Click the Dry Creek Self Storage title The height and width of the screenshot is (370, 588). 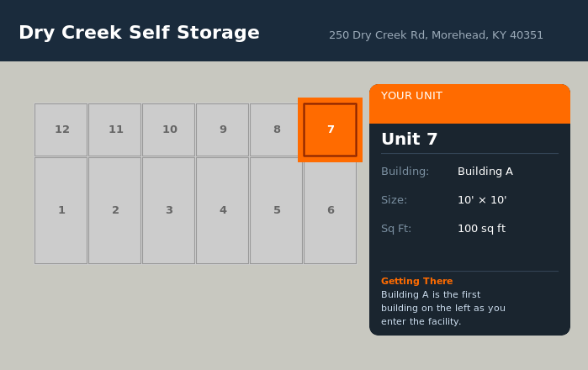tap(139, 33)
